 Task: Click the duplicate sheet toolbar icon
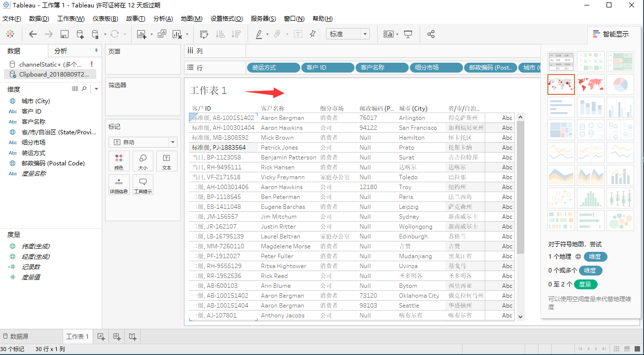162,34
